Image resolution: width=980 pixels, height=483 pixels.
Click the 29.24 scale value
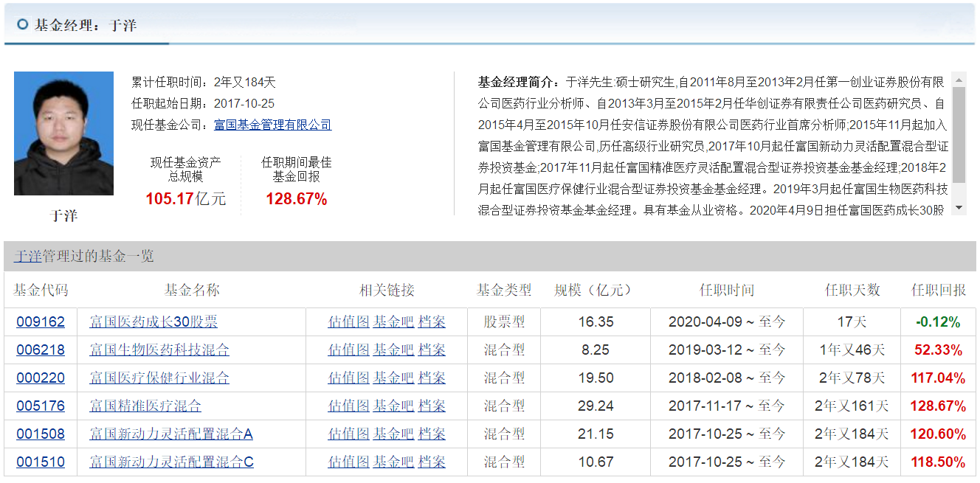[596, 406]
